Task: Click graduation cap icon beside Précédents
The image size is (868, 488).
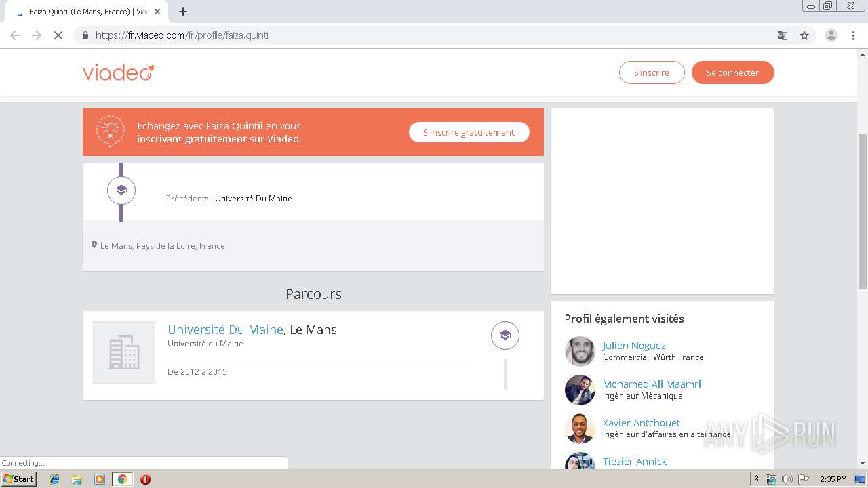Action: [121, 190]
